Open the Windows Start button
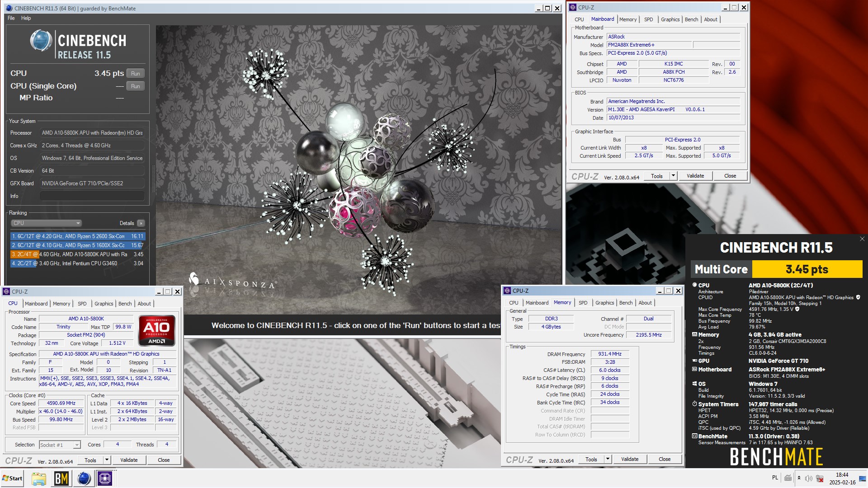 tap(12, 478)
